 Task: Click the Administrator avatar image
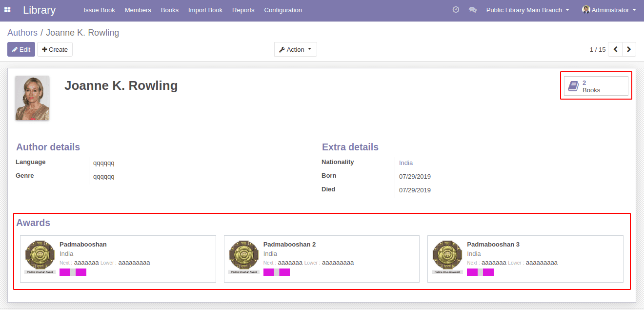586,10
